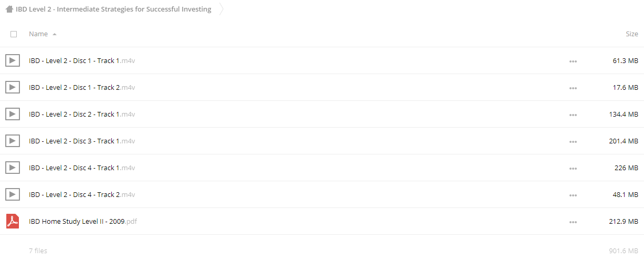Open IBD Home Study Level II - 2009.pdf
Screen dimensions: 644x270
(x=83, y=221)
